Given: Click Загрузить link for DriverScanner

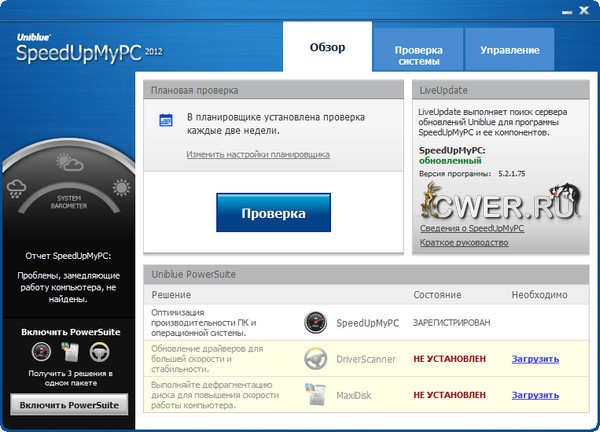Looking at the screenshot, I should 535,358.
